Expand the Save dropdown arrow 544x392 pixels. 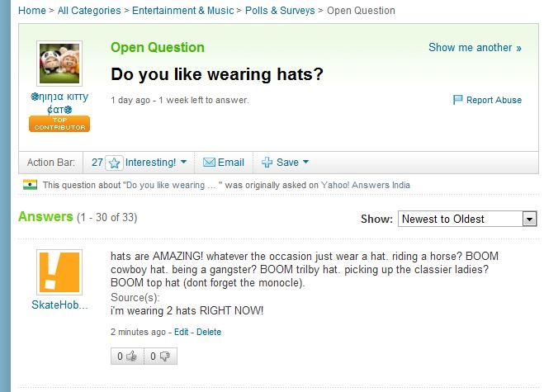coord(306,163)
